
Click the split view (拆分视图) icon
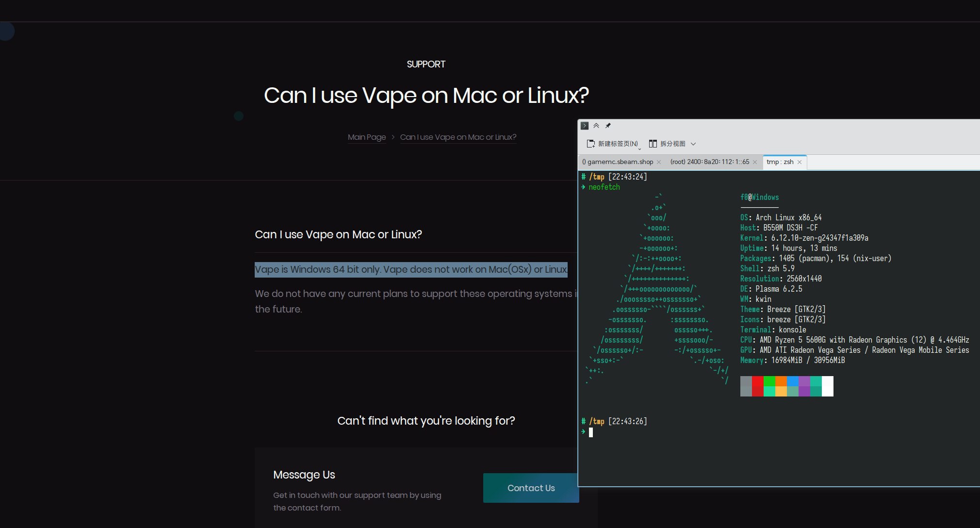653,144
